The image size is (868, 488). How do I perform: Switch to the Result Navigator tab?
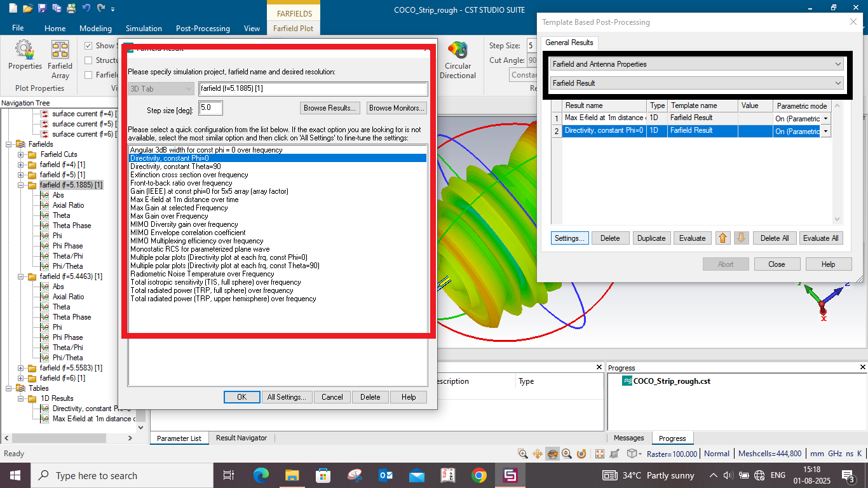point(241,438)
